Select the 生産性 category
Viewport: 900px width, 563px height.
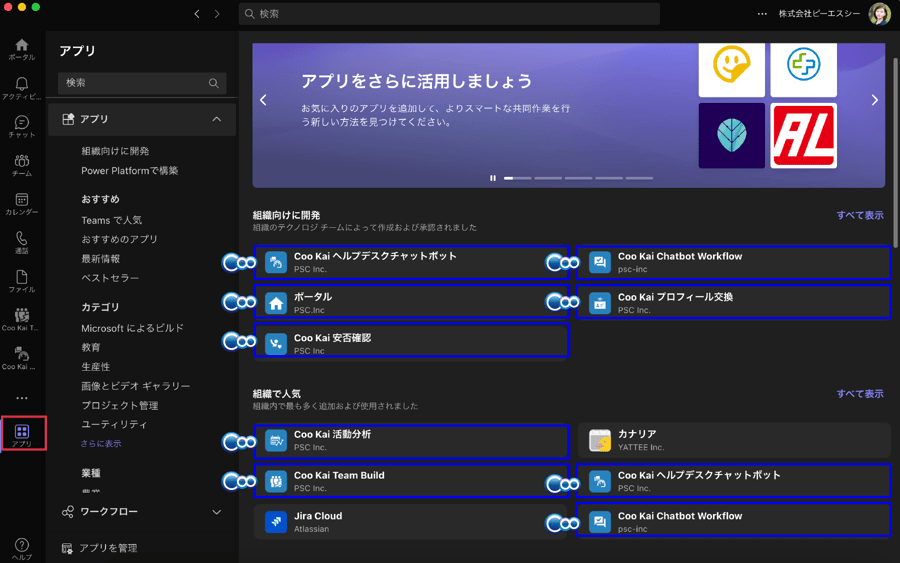[95, 366]
